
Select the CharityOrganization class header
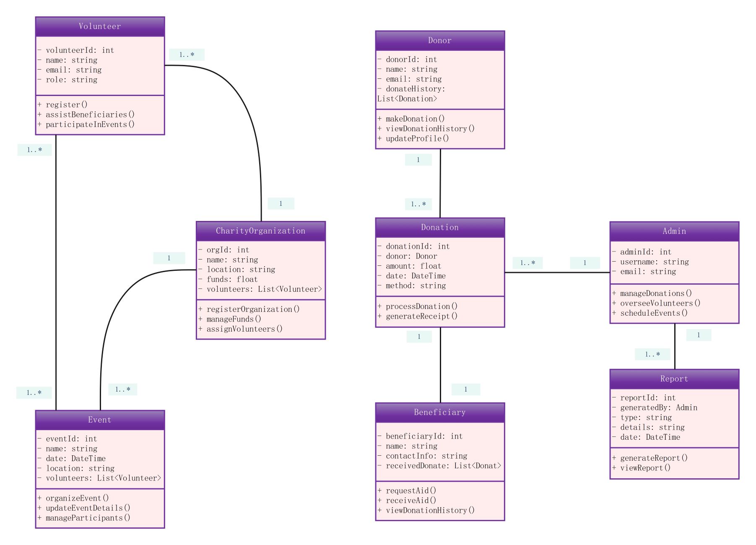pos(260,231)
